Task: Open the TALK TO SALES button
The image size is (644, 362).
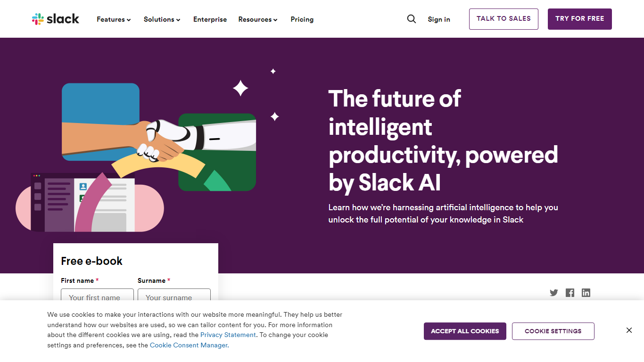Action: [x=504, y=19]
